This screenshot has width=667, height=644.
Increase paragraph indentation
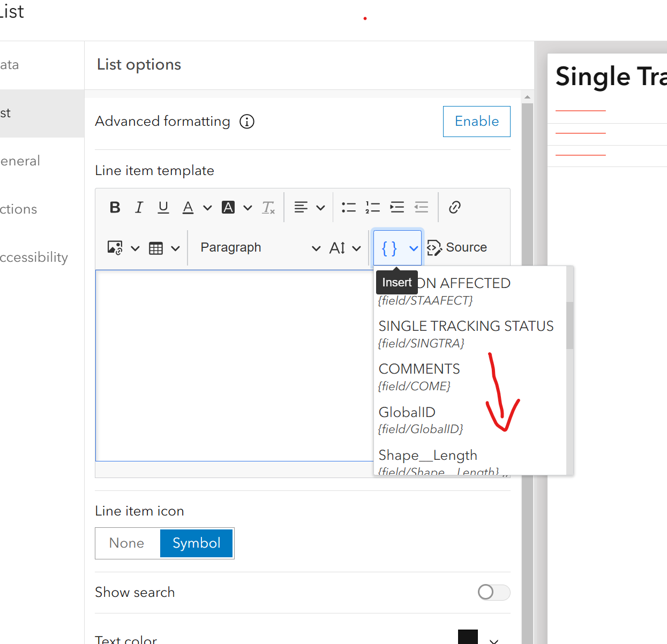(397, 207)
